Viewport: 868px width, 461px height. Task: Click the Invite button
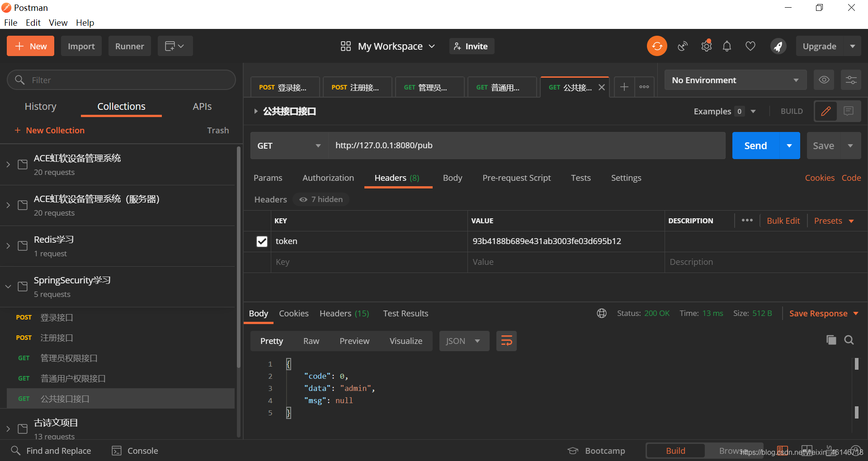[472, 46]
